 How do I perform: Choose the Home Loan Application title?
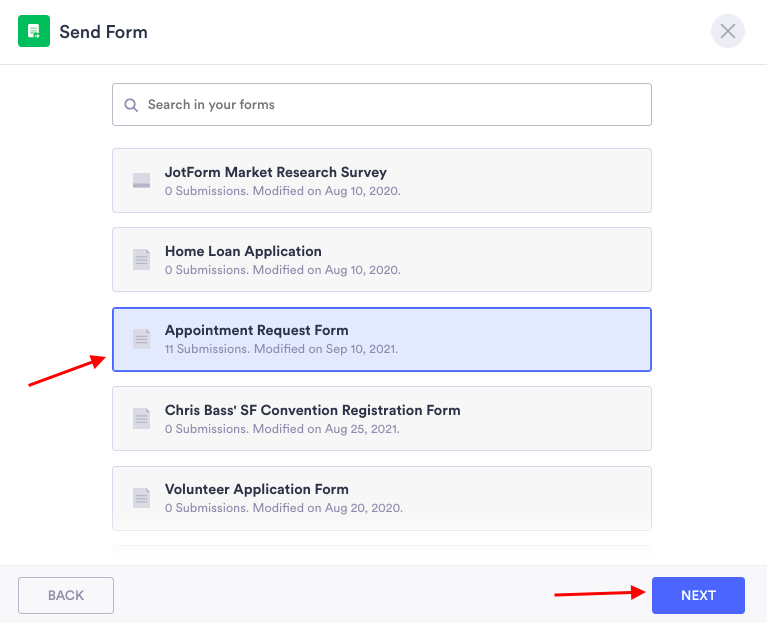[x=243, y=251]
